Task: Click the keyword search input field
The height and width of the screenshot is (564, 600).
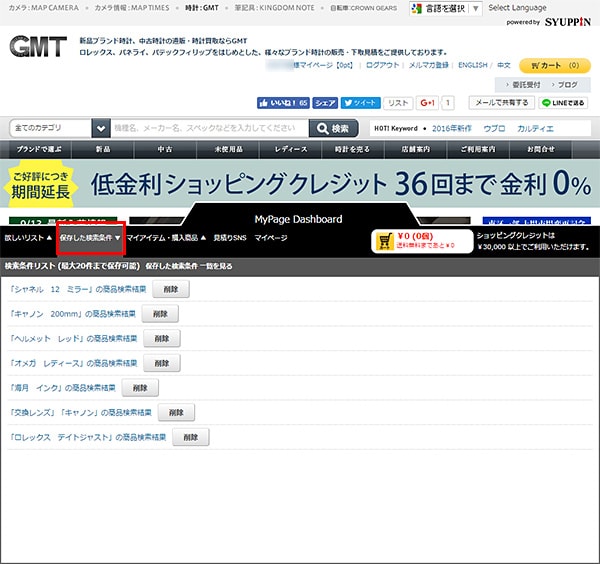Action: click(209, 129)
